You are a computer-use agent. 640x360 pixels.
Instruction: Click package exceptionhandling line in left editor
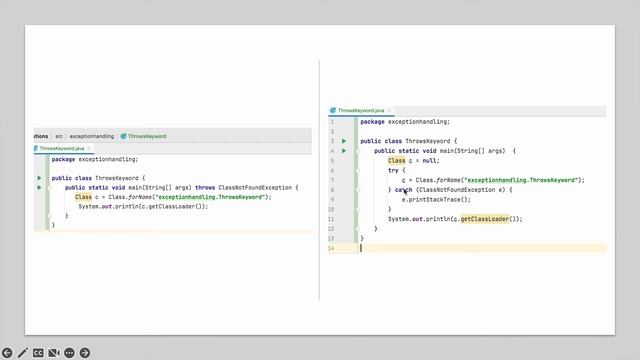[x=95, y=159]
